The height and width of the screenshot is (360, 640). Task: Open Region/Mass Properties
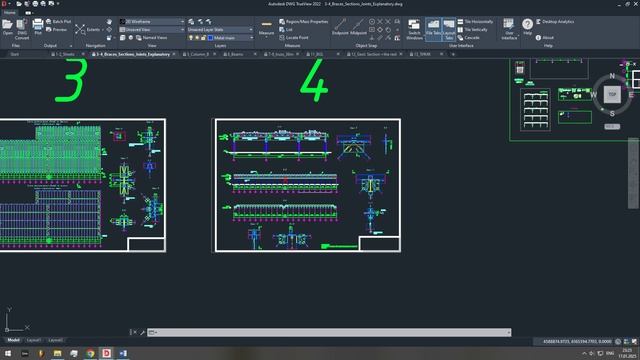[304, 21]
